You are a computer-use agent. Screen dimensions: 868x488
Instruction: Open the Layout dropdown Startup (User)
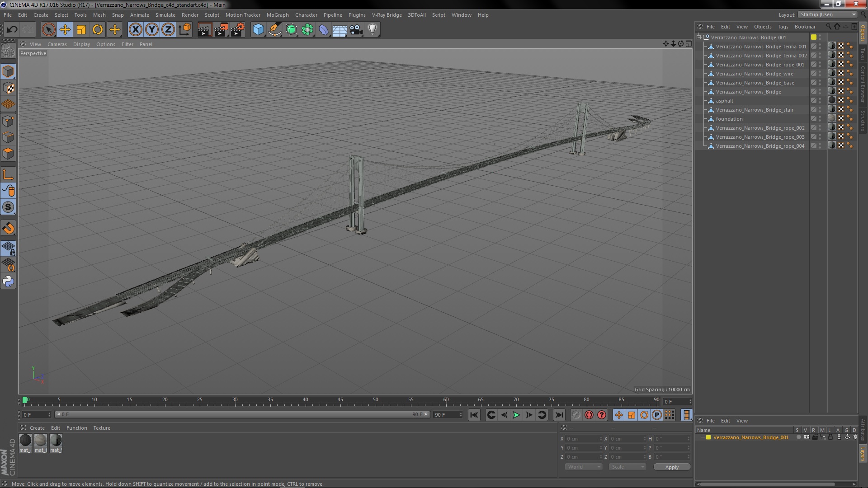click(828, 14)
